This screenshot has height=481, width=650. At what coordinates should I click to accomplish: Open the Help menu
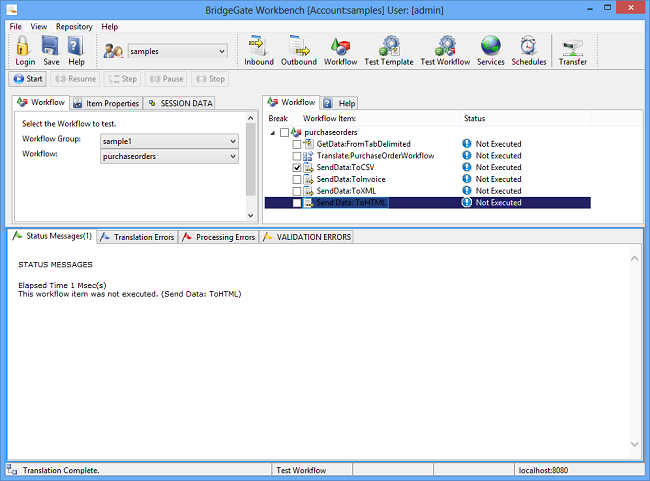pos(110,27)
